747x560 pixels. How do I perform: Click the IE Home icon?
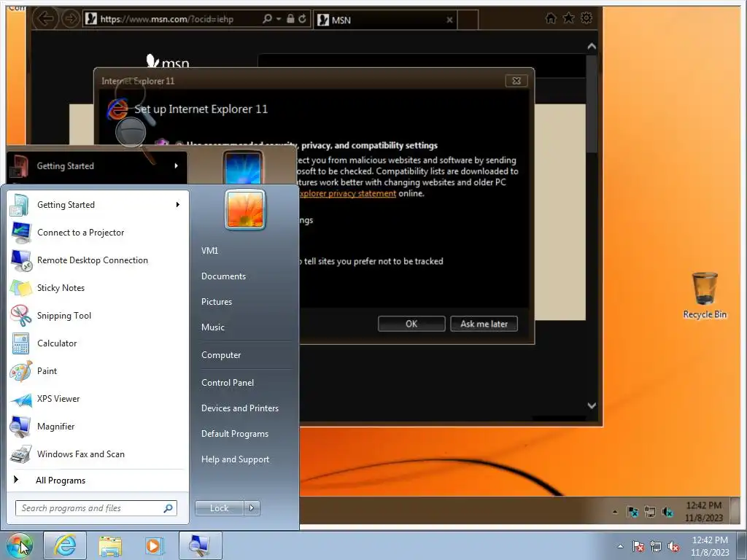[x=551, y=18]
